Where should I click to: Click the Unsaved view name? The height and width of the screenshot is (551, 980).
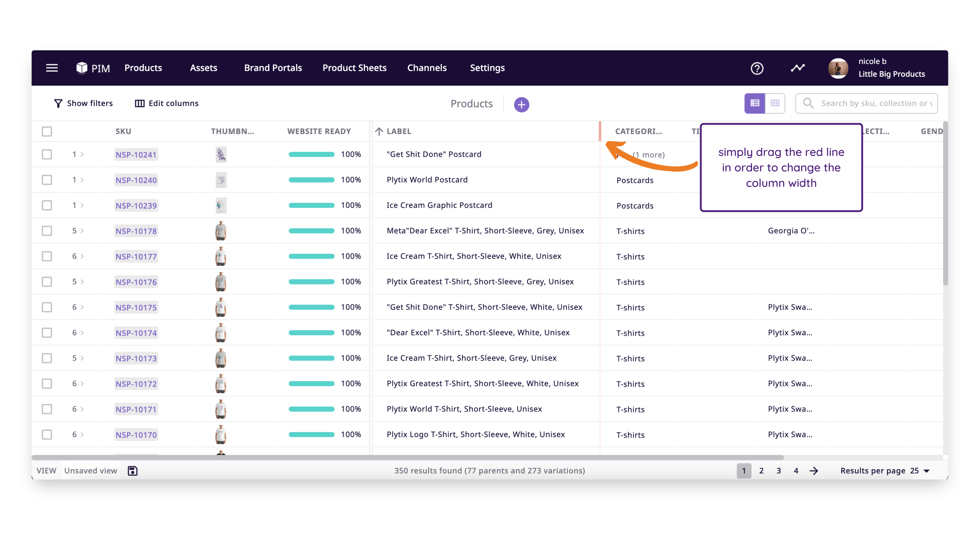click(91, 471)
